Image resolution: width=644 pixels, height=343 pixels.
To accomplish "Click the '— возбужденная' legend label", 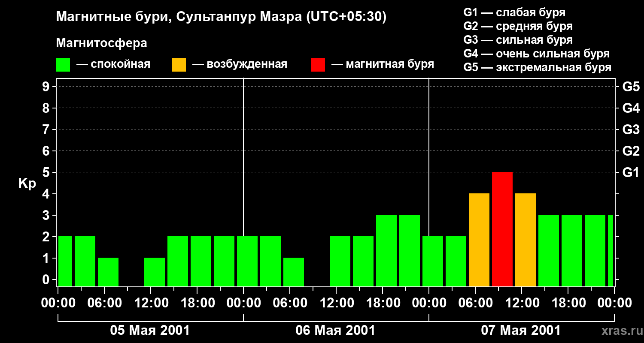I will 240,65.
